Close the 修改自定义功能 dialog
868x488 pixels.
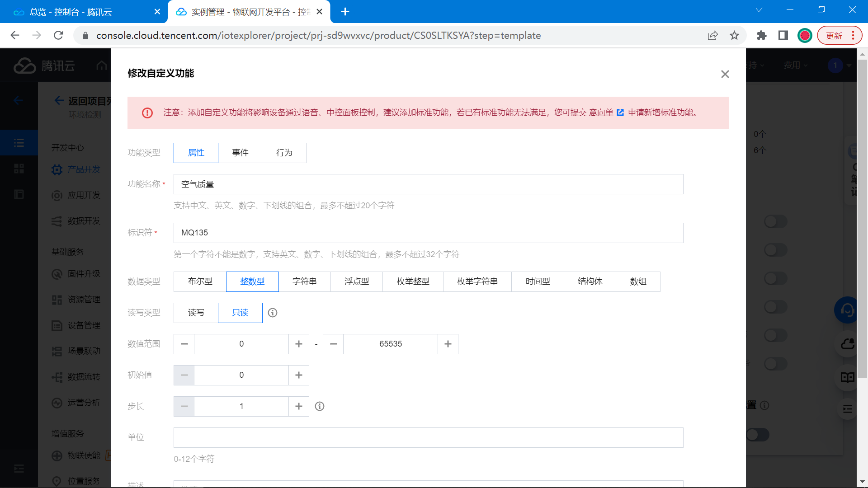(x=725, y=74)
